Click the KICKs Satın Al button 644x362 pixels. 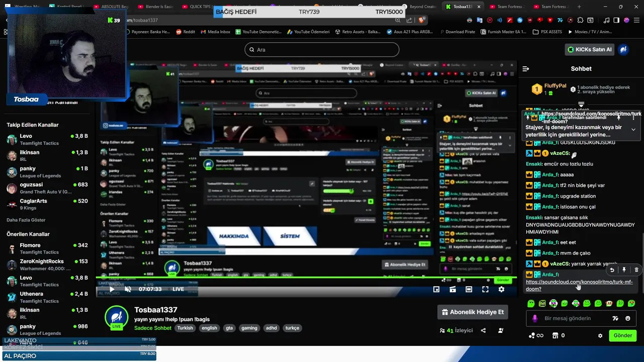(x=590, y=49)
